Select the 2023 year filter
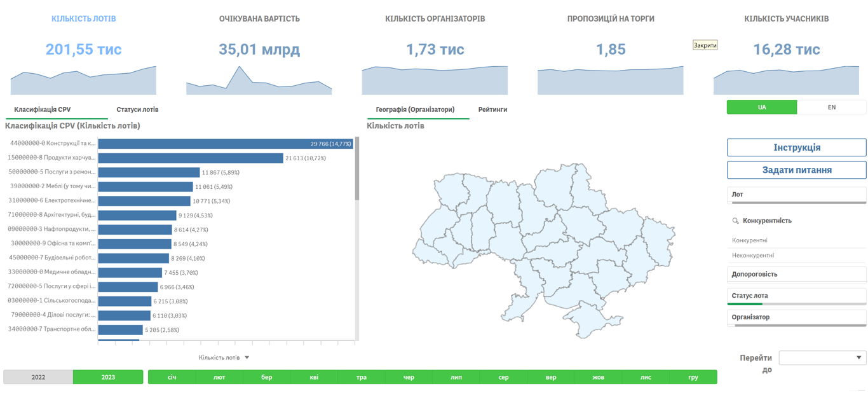 [x=108, y=377]
